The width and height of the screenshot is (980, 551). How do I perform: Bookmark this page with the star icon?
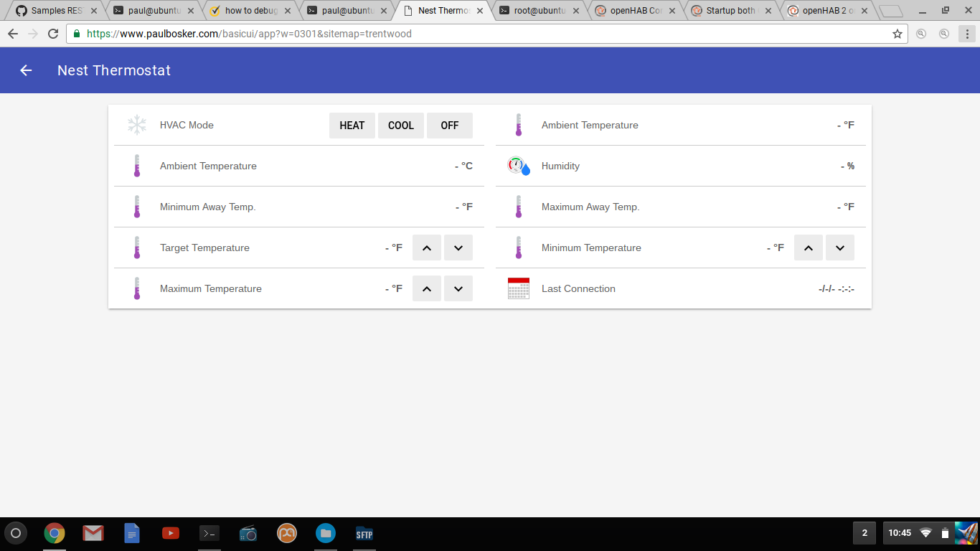tap(897, 34)
